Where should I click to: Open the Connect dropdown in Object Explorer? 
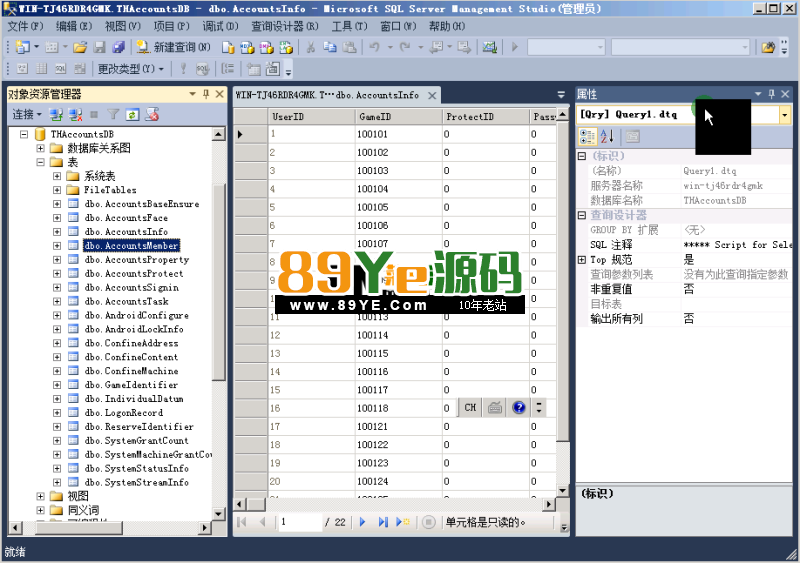(x=27, y=114)
